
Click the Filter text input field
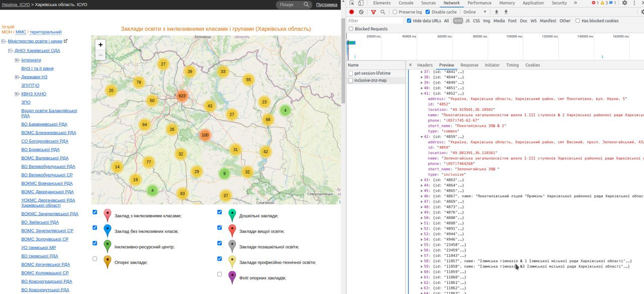click(375, 21)
